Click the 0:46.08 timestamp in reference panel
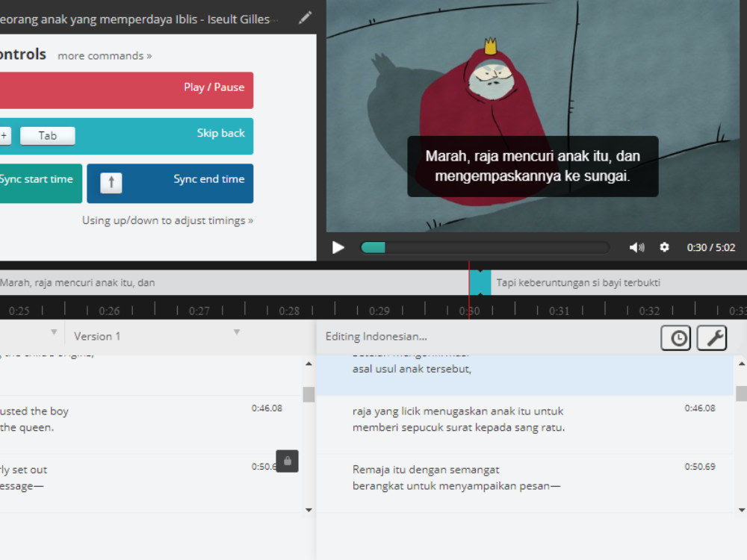The image size is (747, 560). click(x=267, y=408)
